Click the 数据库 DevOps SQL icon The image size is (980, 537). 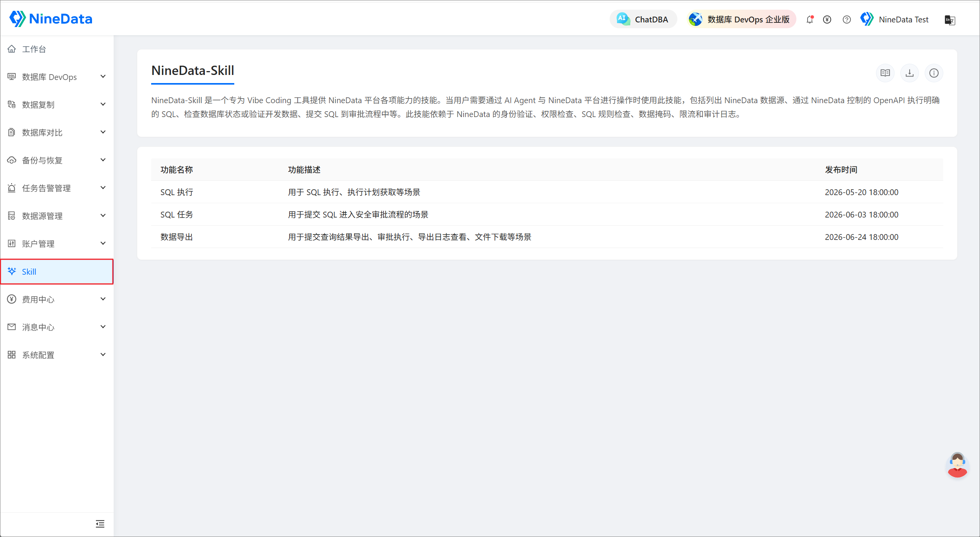pyautogui.click(x=12, y=76)
